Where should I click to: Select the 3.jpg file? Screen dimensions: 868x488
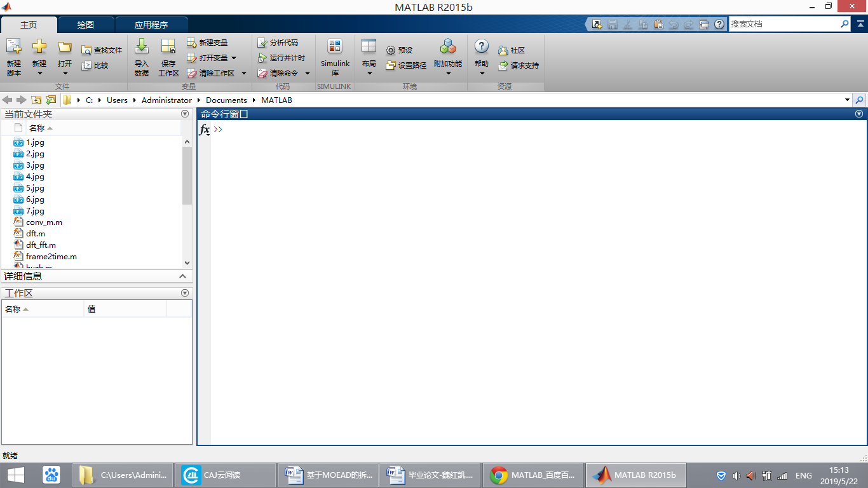coord(35,165)
